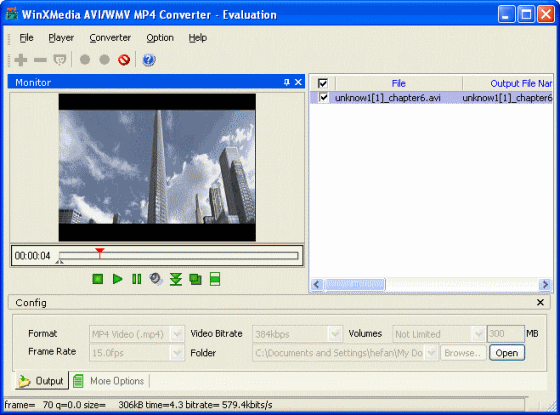This screenshot has width=560, height=415.
Task: Open the File menu
Action: pyautogui.click(x=26, y=38)
